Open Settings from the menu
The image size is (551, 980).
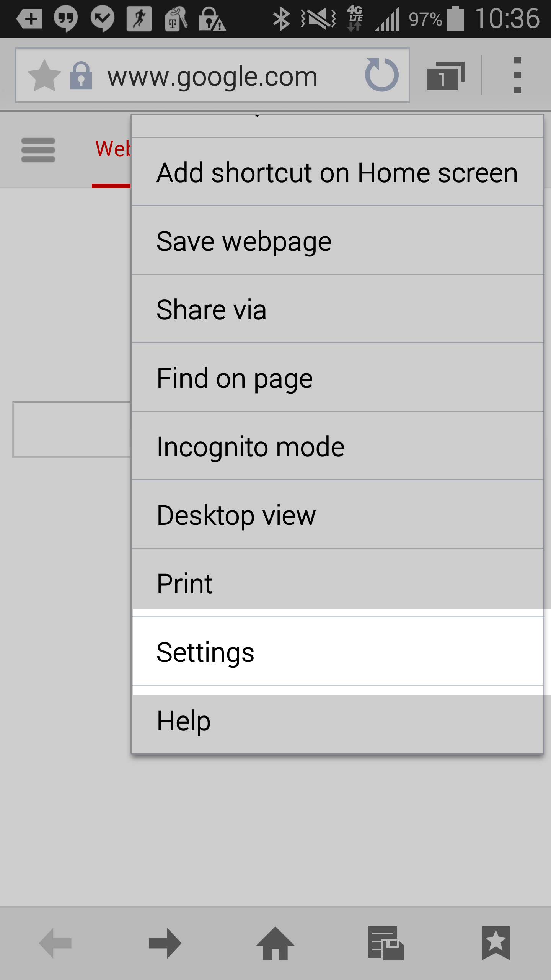click(337, 652)
